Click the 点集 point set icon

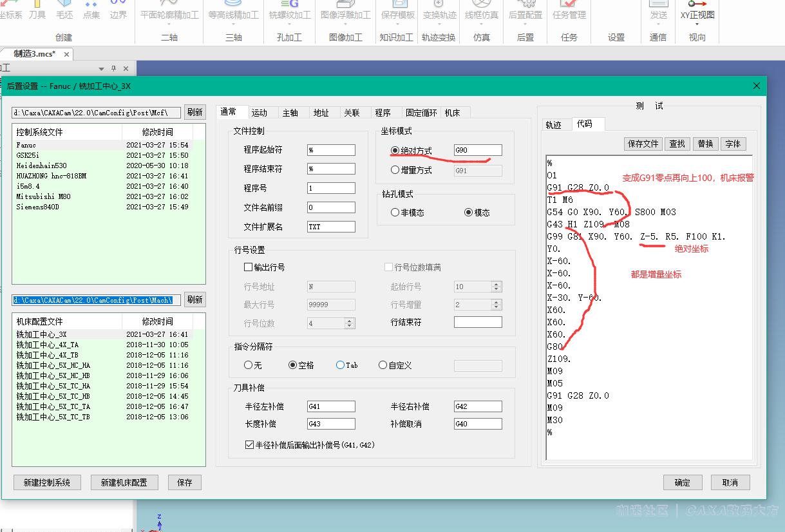click(x=91, y=10)
